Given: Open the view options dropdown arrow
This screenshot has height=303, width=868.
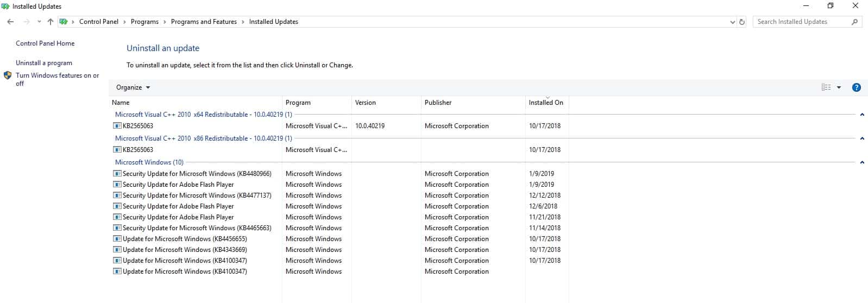Looking at the screenshot, I should (x=839, y=87).
